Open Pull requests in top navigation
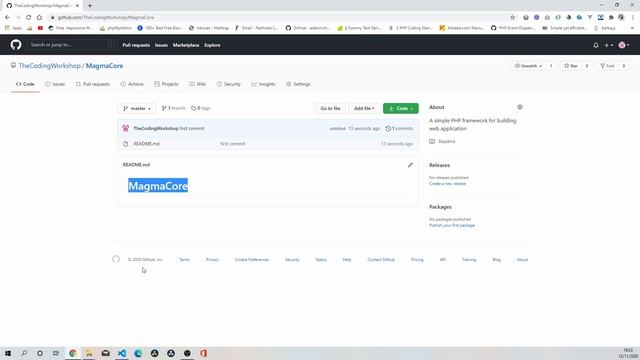 (x=136, y=45)
